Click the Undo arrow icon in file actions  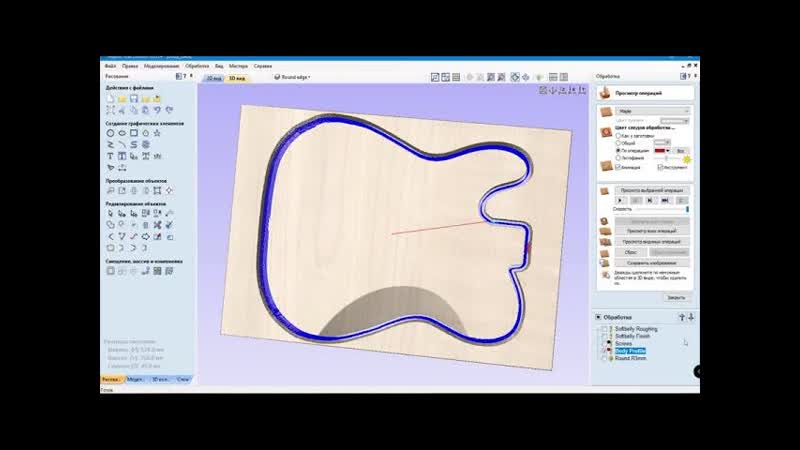(x=157, y=110)
